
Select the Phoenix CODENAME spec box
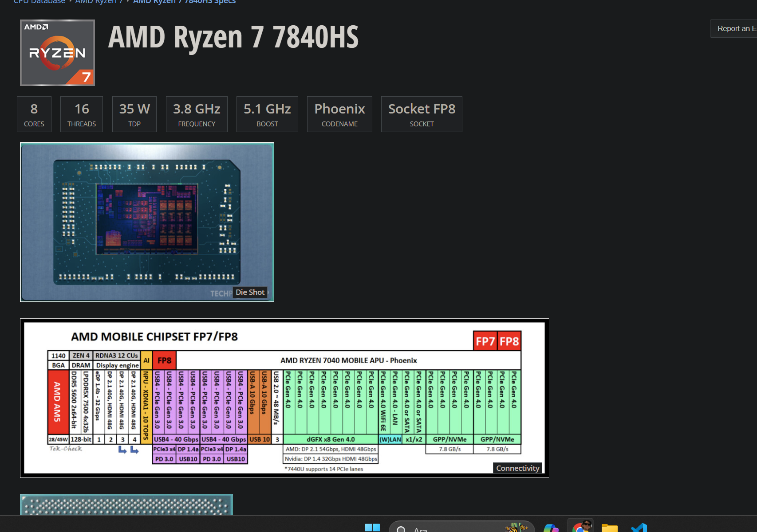tap(339, 114)
